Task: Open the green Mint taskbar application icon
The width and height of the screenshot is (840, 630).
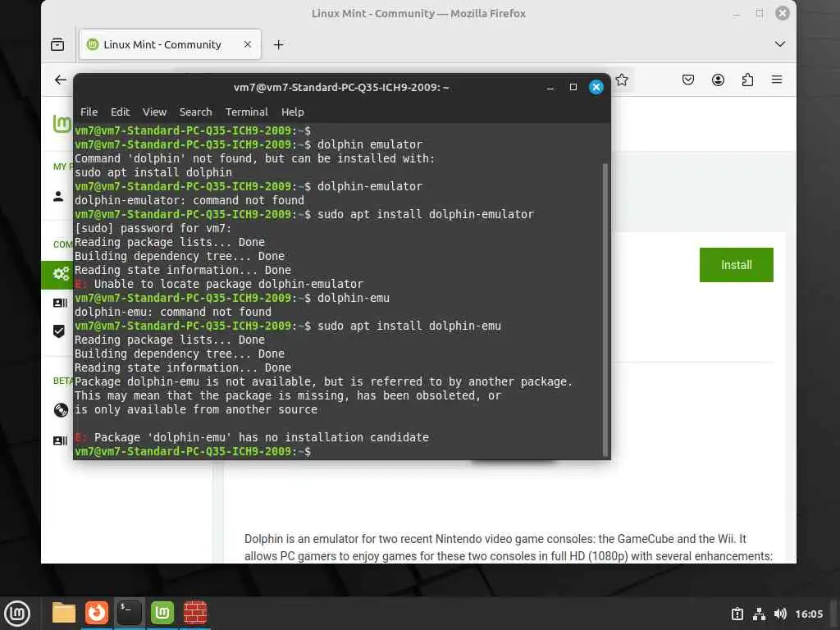Action: pos(162,613)
